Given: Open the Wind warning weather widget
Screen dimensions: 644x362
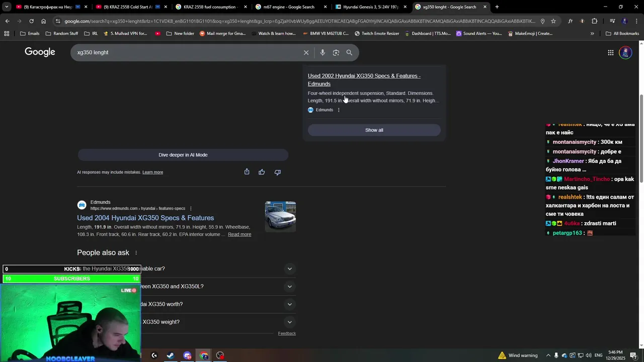Looking at the screenshot, I should click(518, 355).
